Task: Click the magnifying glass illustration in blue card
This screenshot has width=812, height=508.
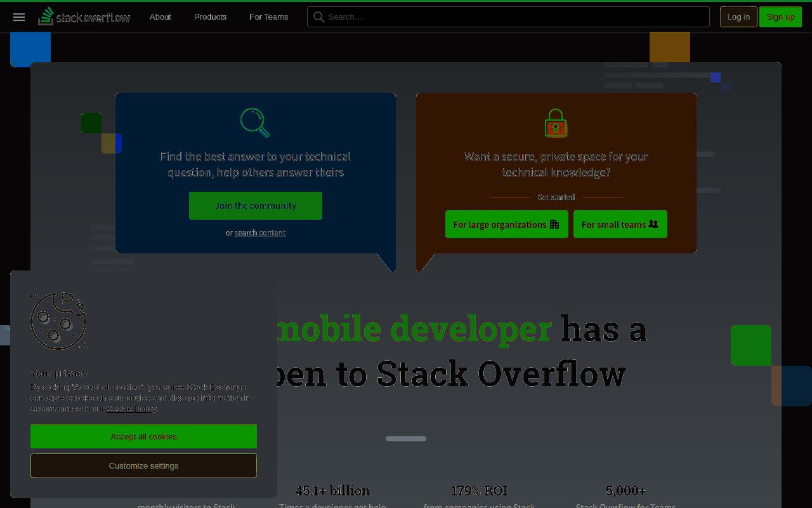Action: (255, 123)
